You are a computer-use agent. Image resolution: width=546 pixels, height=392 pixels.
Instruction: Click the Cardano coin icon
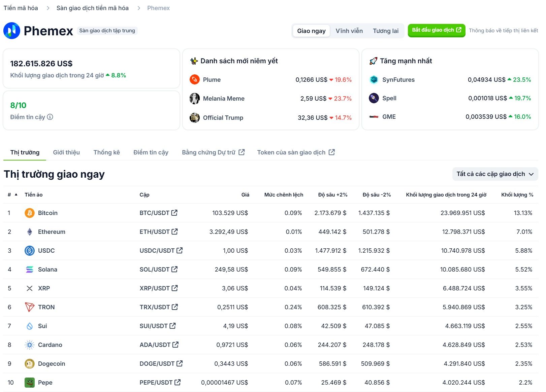tap(30, 345)
